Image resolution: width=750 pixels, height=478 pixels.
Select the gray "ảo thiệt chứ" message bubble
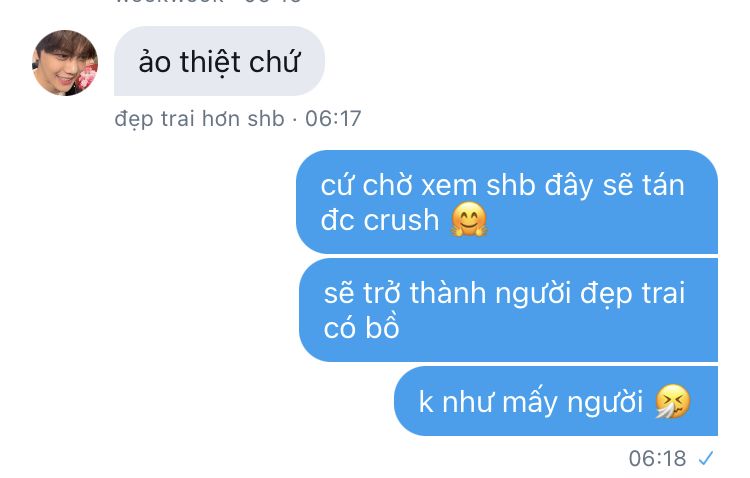click(219, 61)
